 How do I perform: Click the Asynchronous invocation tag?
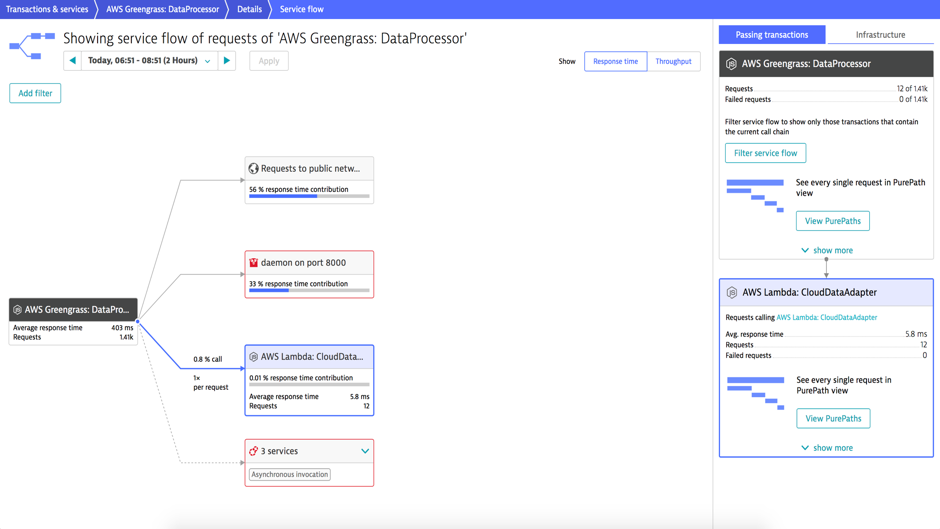[x=290, y=474]
